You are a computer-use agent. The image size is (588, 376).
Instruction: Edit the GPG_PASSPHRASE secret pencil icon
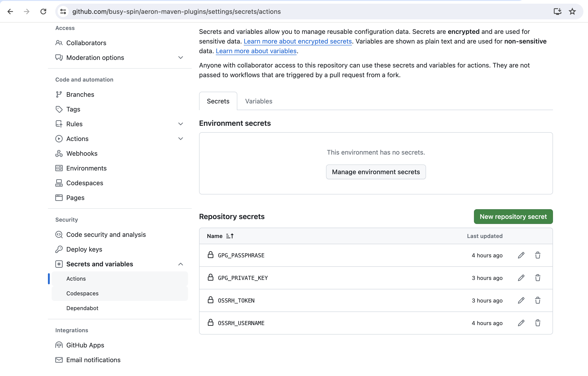(x=521, y=255)
